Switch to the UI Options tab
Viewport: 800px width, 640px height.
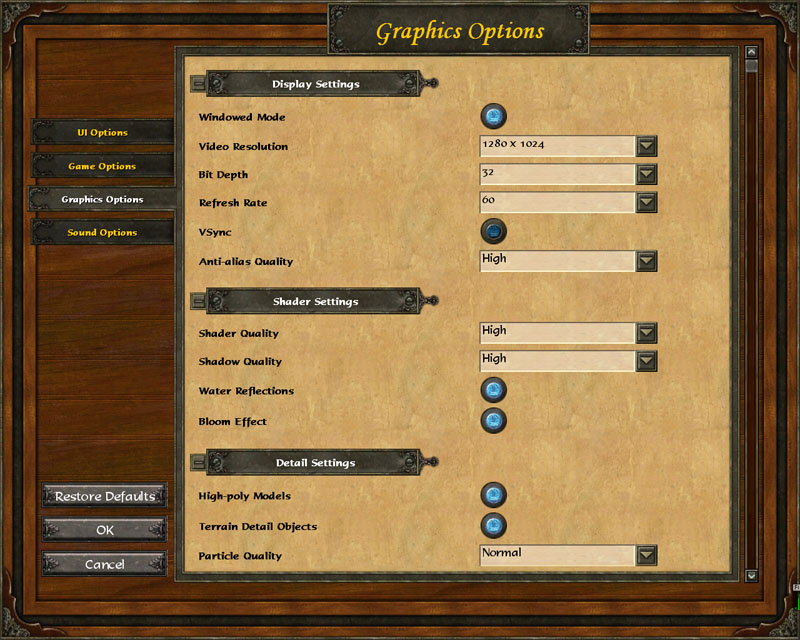pos(102,133)
